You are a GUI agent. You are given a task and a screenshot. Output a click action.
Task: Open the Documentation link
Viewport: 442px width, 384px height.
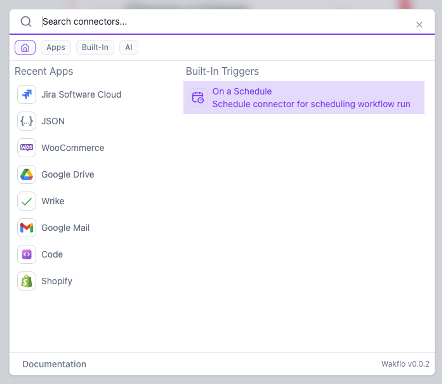pyautogui.click(x=54, y=364)
